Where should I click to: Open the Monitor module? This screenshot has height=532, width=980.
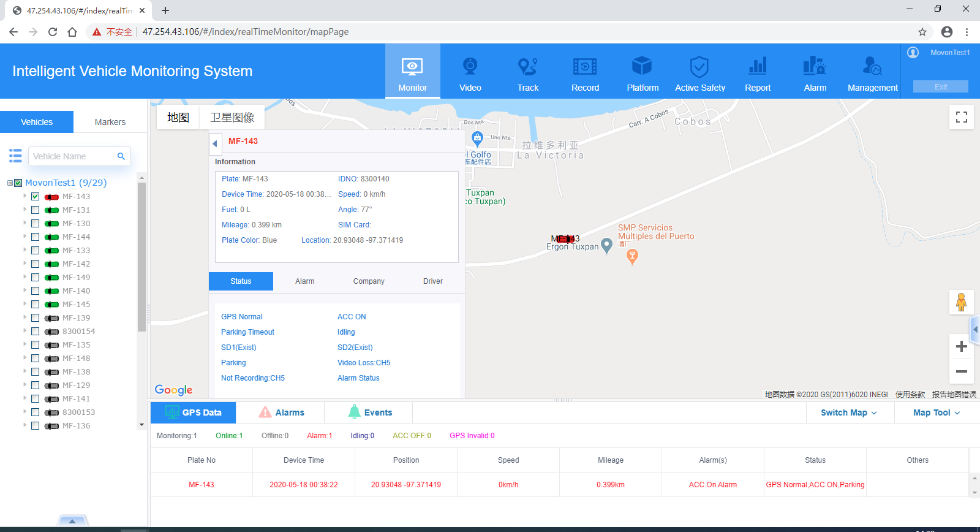412,71
